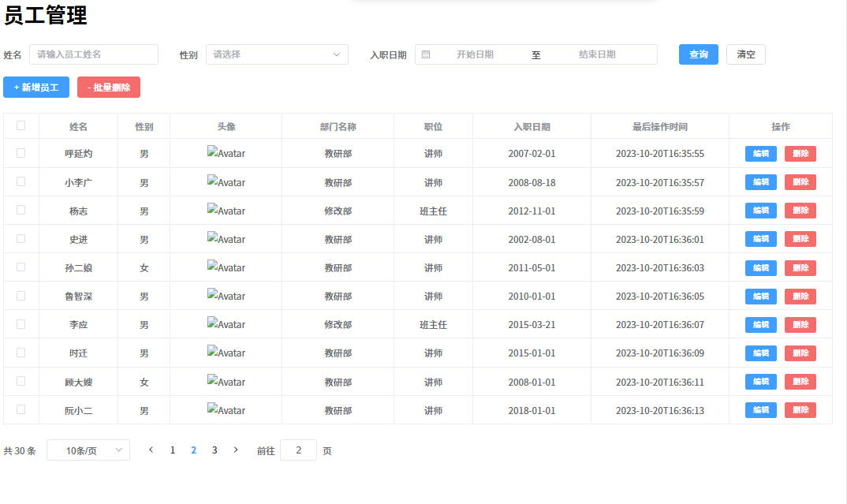Delete employee 顾大嫂
This screenshot has height=504, width=847.
click(x=800, y=382)
